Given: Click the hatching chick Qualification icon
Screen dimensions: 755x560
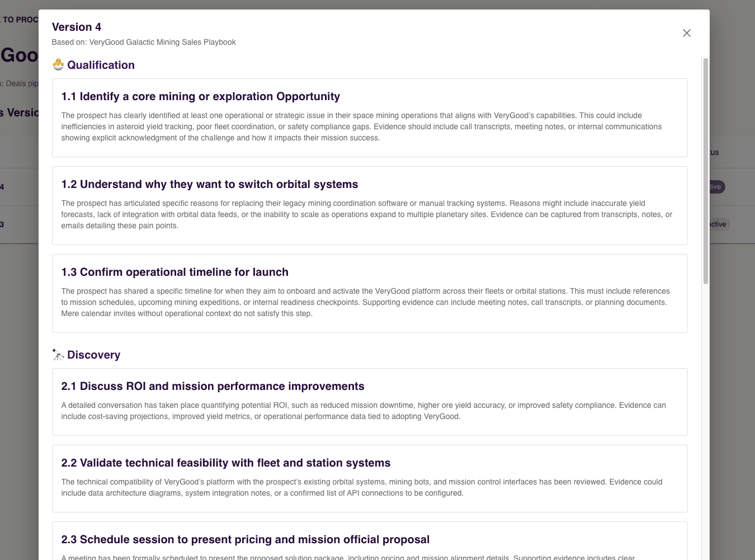Looking at the screenshot, I should click(58, 65).
